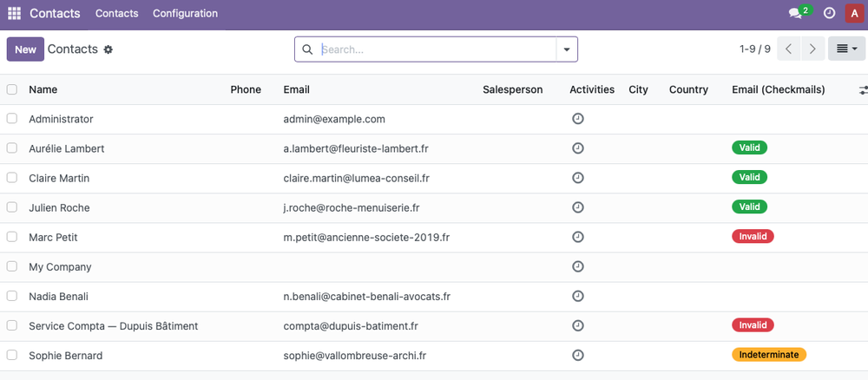This screenshot has width=868, height=380.
Task: Sort by Activities column header
Action: [x=592, y=89]
